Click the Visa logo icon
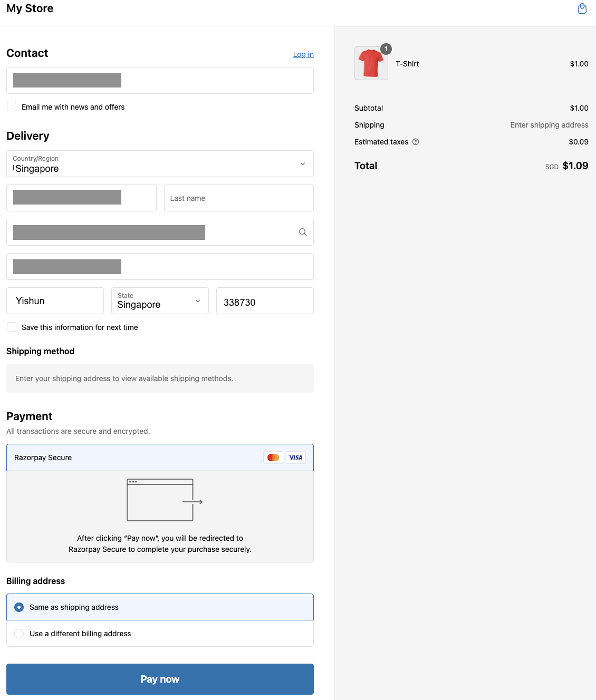Viewport: 596px width, 700px height. (296, 458)
